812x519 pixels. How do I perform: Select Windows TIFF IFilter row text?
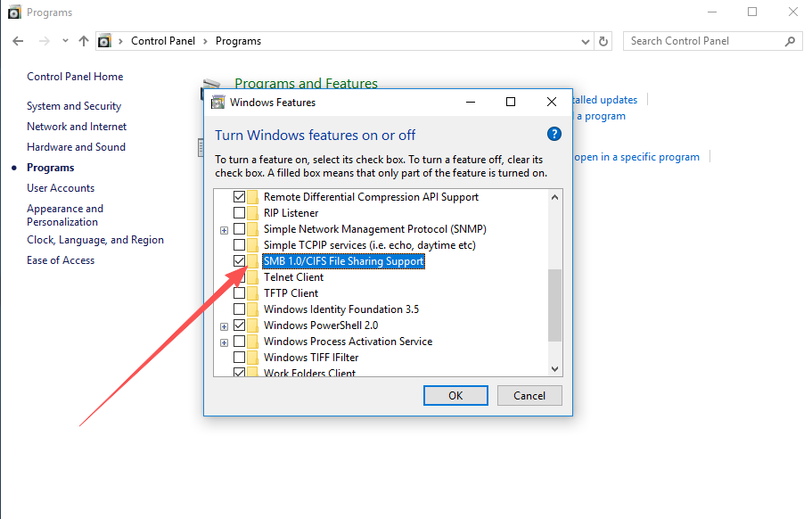coord(311,358)
